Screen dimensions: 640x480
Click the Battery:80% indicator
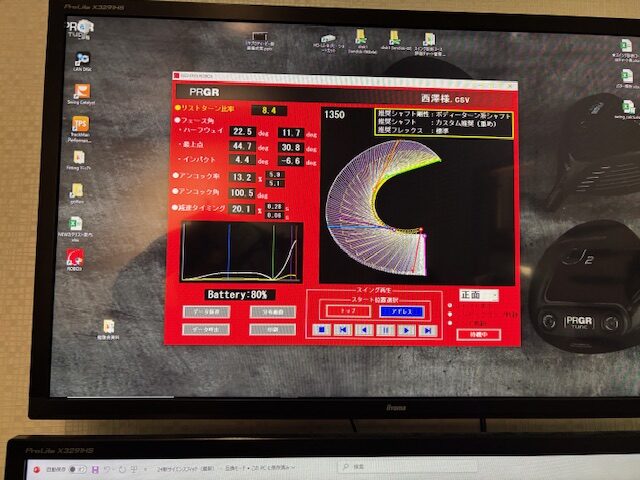[240, 295]
